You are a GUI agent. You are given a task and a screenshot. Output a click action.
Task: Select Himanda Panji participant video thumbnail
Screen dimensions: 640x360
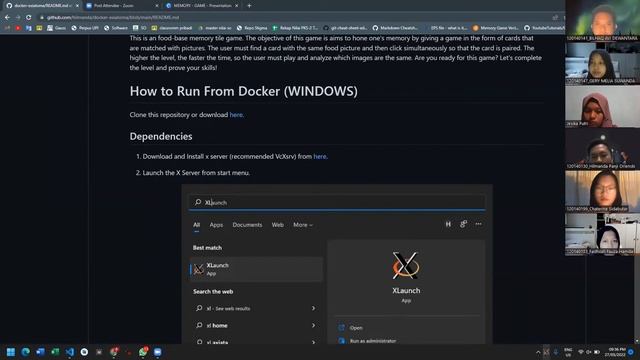coord(602,149)
